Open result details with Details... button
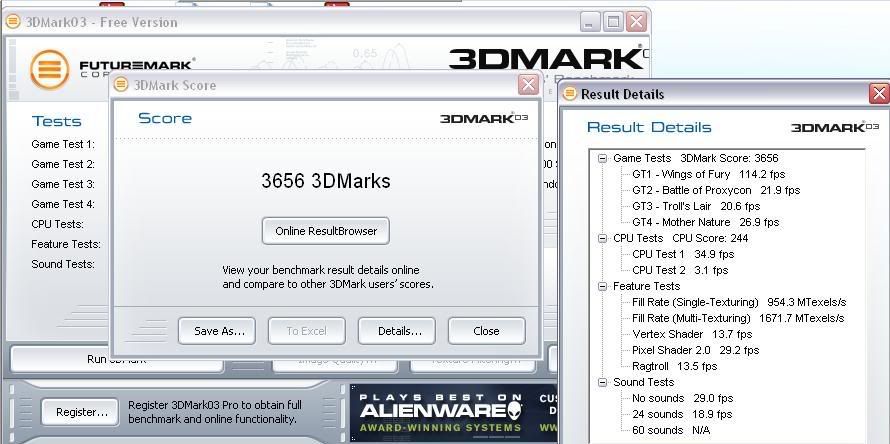The image size is (890, 444). click(x=397, y=331)
